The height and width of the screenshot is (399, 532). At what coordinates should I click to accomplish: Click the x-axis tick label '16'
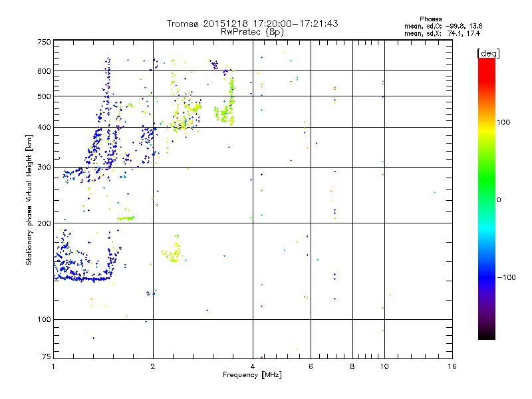click(452, 366)
